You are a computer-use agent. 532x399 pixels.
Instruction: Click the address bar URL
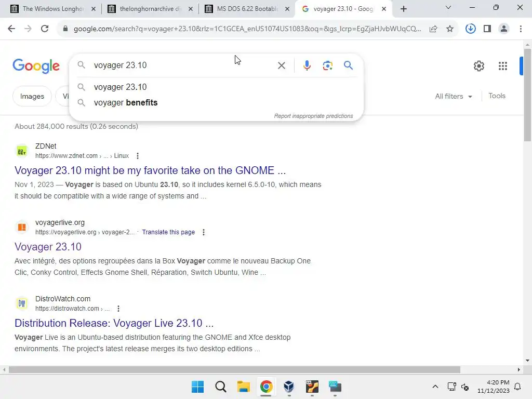247,29
